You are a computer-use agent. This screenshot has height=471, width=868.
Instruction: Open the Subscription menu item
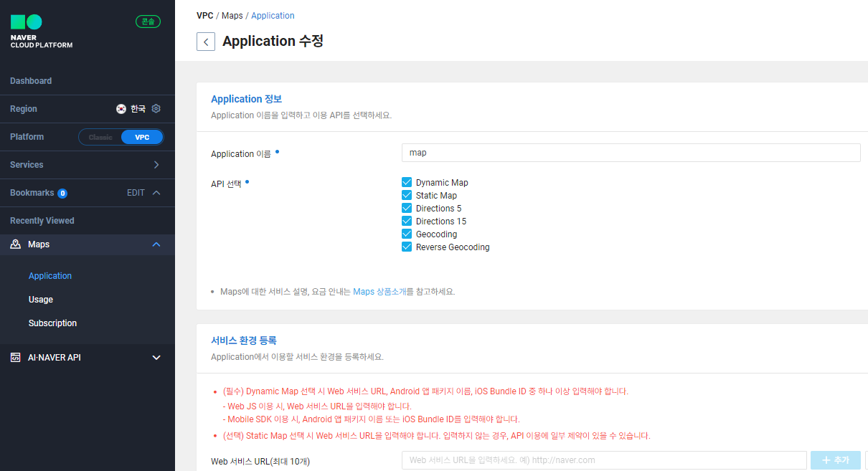(52, 323)
